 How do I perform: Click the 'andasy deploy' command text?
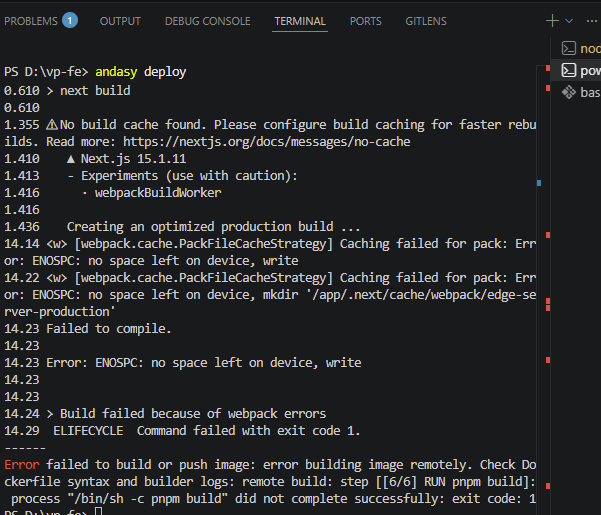pos(141,72)
